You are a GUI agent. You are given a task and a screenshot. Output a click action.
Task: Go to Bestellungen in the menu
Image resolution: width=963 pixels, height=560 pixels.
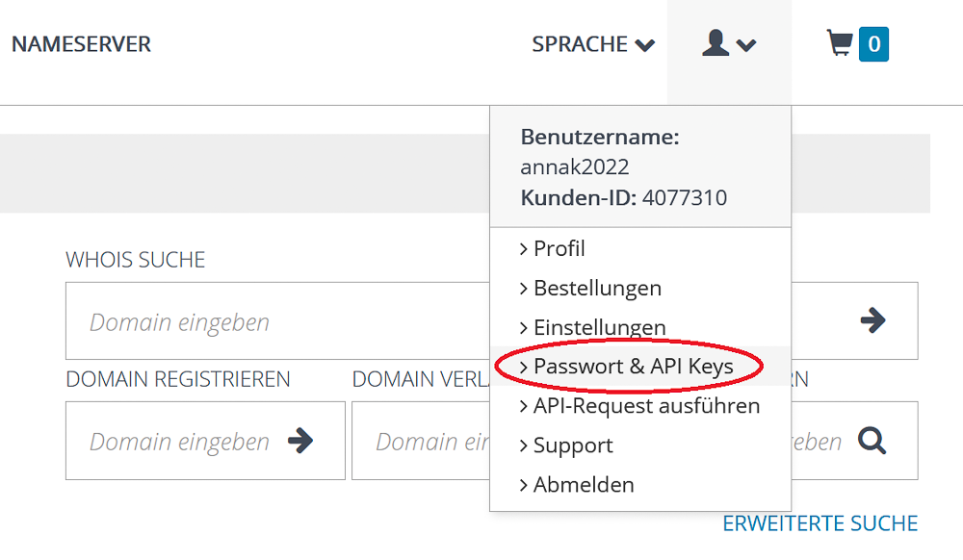click(597, 288)
